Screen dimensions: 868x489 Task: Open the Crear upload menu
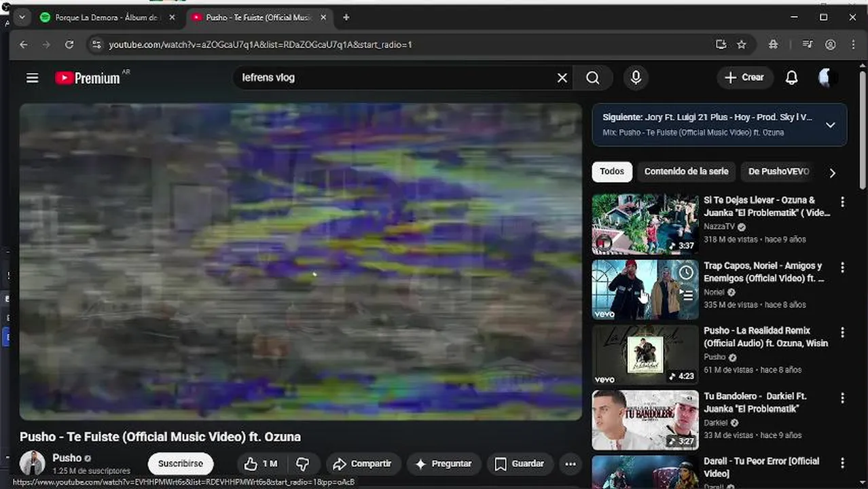tap(745, 77)
